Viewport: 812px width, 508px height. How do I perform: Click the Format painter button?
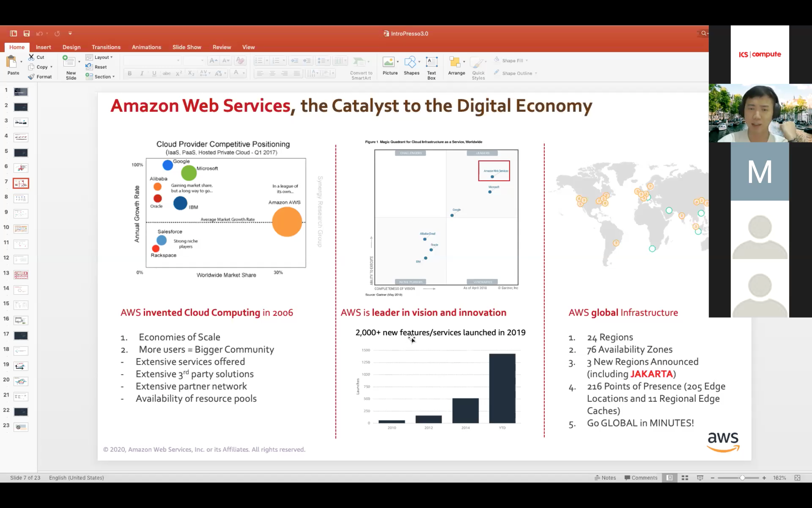40,76
